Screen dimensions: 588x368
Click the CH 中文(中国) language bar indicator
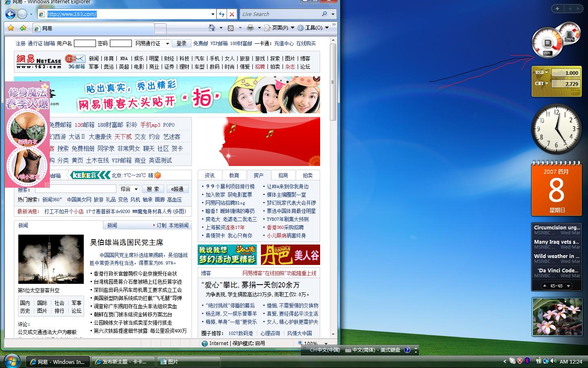tap(325, 350)
